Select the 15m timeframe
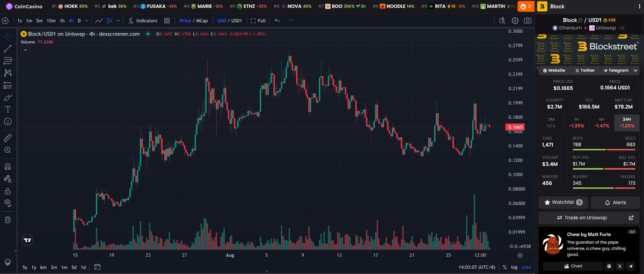This screenshot has height=274, width=644. (51, 20)
